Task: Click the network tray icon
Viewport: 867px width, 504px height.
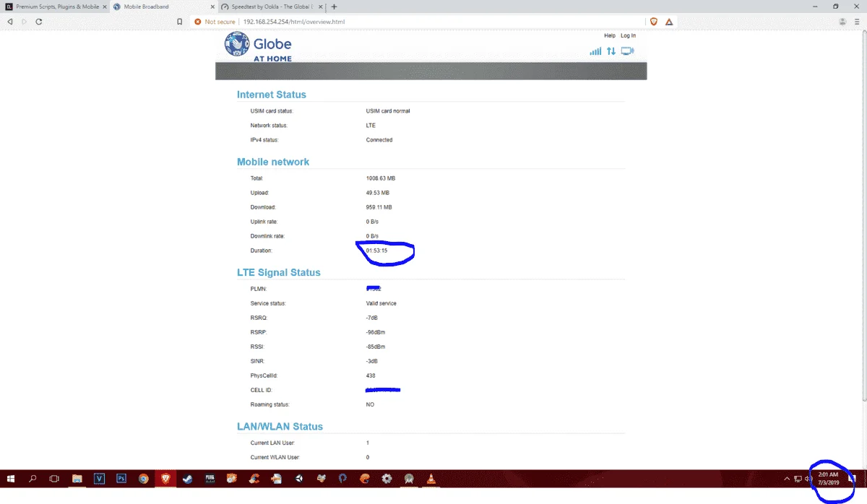Action: pos(798,478)
